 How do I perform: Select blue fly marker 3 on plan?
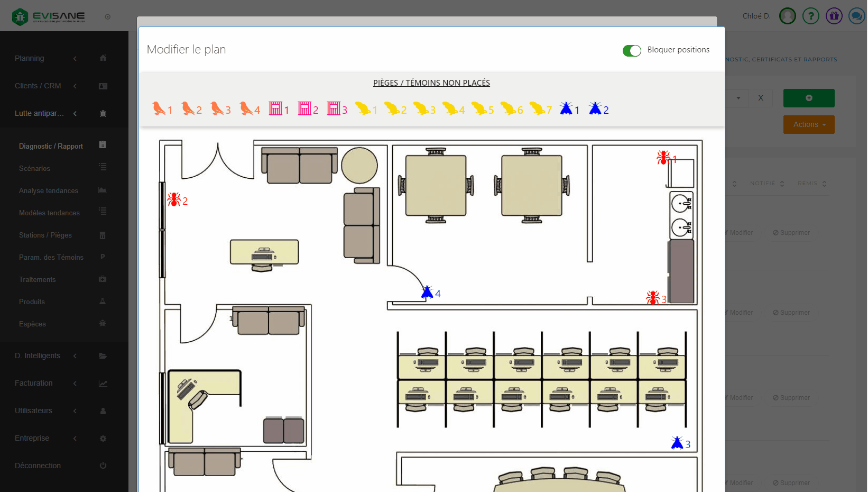point(677,443)
